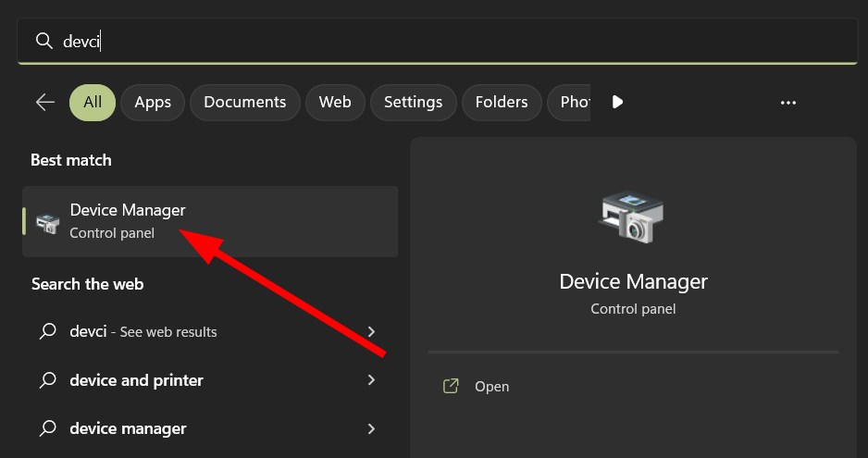Click the Device Manager icon in Best match
Image resolution: width=868 pixels, height=458 pixels.
pyautogui.click(x=47, y=223)
